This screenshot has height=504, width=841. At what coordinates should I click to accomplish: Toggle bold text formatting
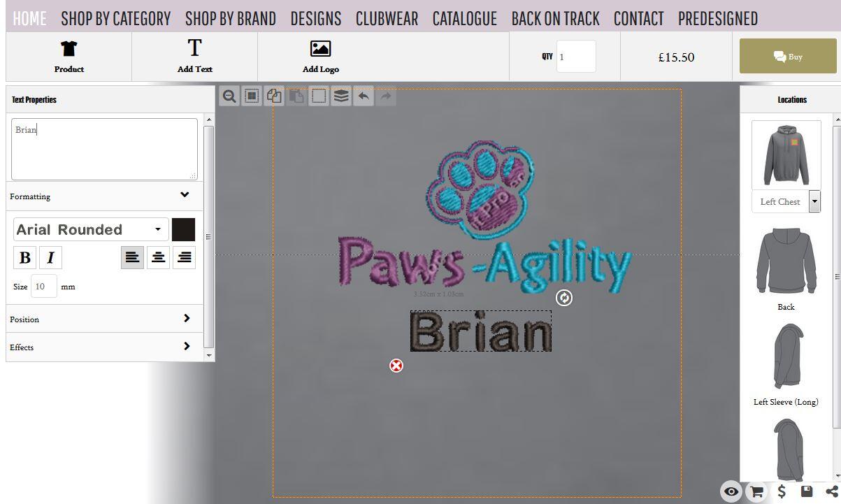click(x=25, y=258)
